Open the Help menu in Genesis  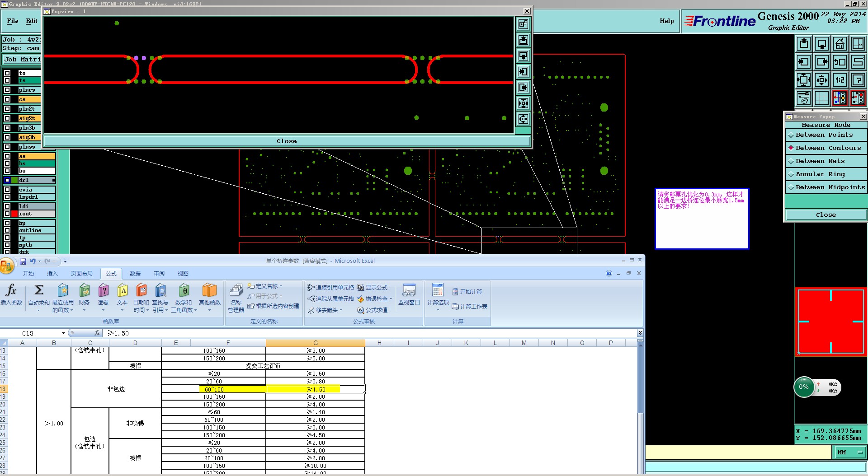666,21
